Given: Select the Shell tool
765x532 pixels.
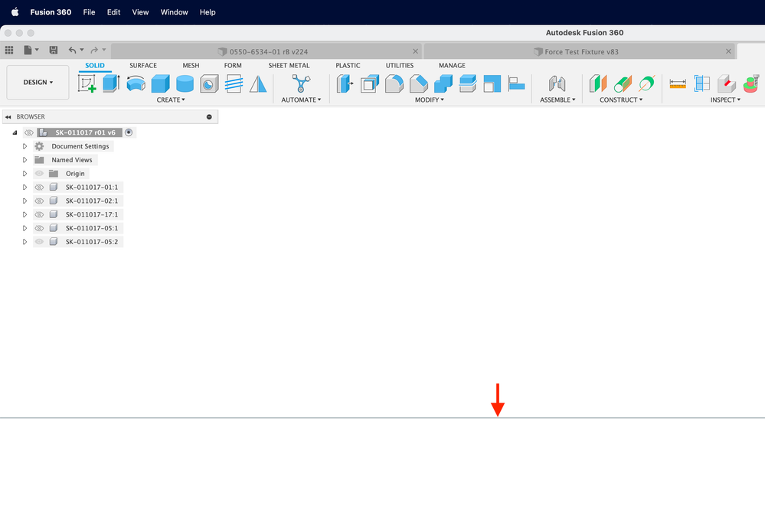Looking at the screenshot, I should (369, 83).
